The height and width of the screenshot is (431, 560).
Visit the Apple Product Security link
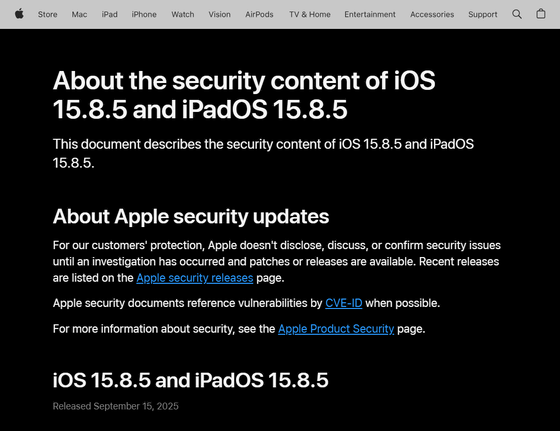pyautogui.click(x=336, y=329)
